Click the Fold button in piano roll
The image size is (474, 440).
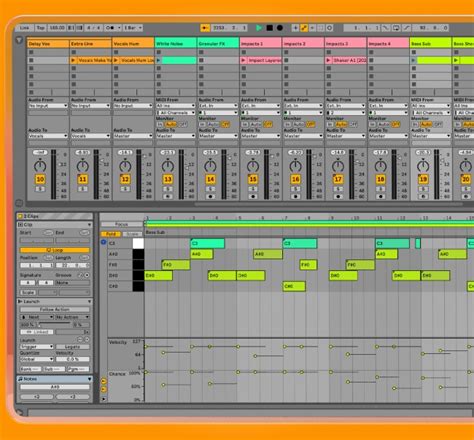point(111,234)
